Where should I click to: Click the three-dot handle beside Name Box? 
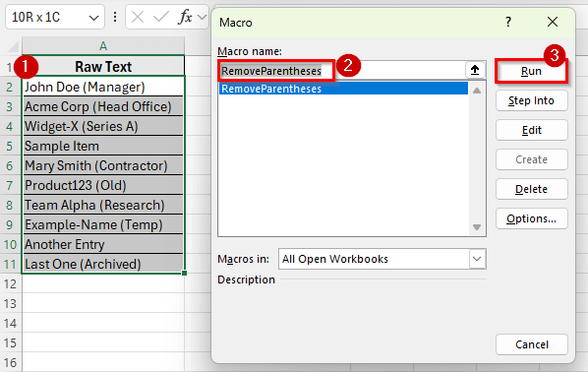pos(115,17)
